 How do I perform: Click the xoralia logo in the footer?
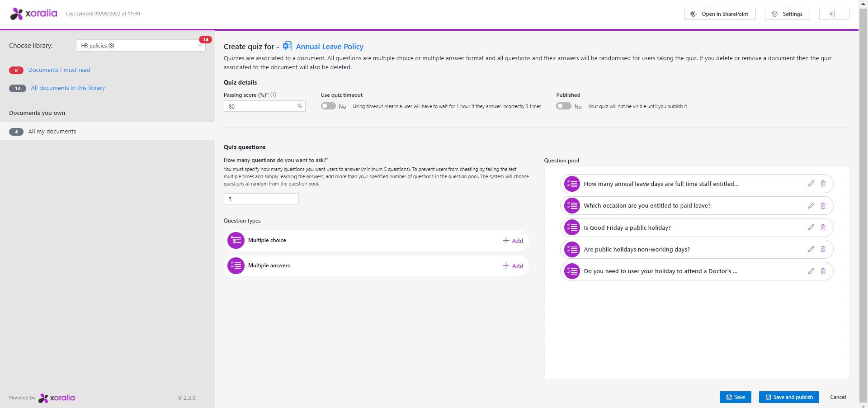coord(57,398)
